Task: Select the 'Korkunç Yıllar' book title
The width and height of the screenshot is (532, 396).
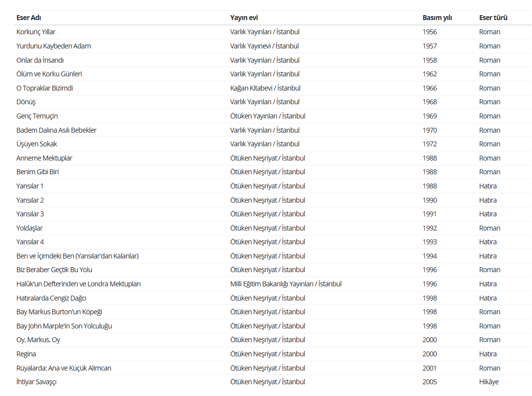Action: [36, 32]
